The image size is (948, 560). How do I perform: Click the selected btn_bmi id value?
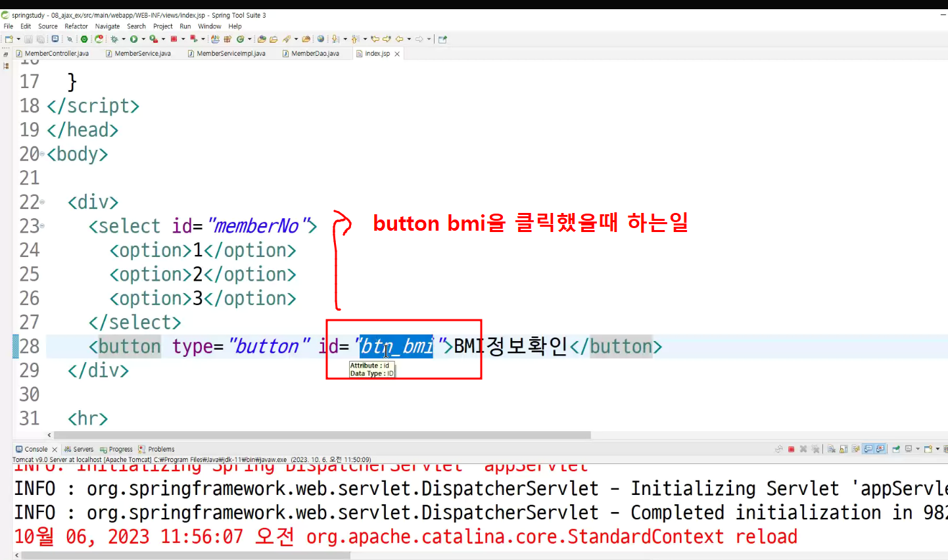[x=396, y=346]
